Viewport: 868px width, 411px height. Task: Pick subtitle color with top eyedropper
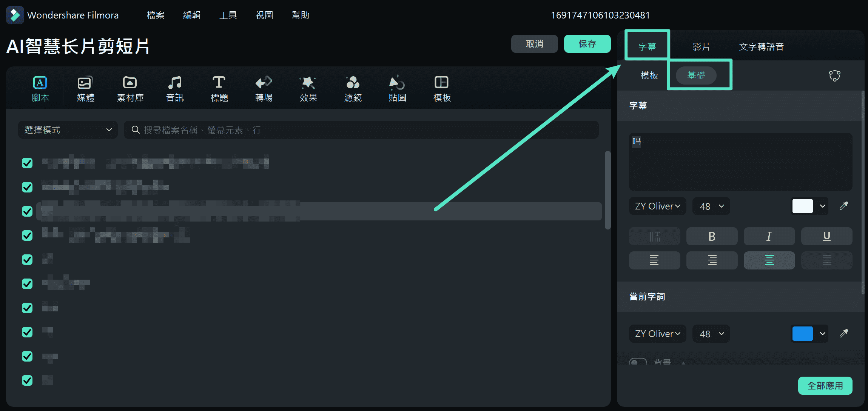[844, 206]
